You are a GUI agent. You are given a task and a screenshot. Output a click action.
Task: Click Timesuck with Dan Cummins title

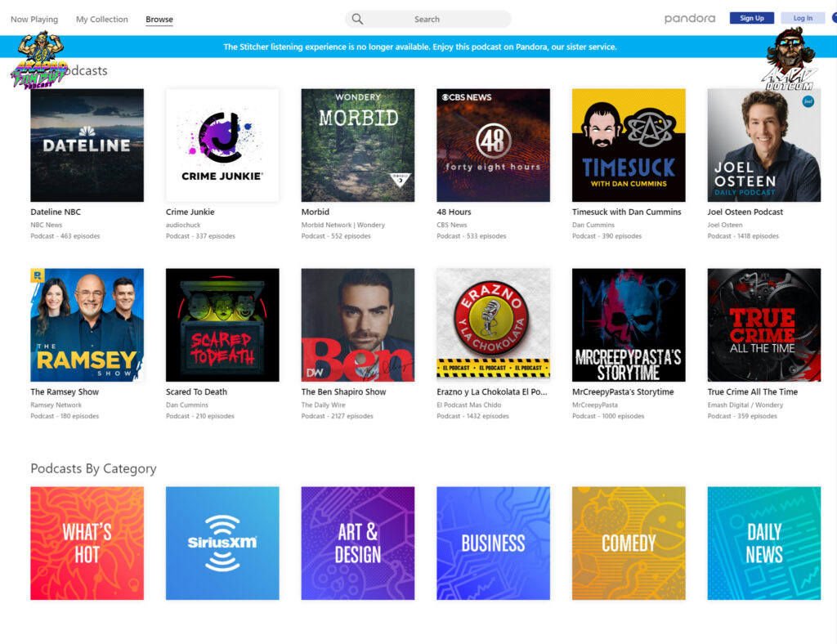[x=627, y=212]
